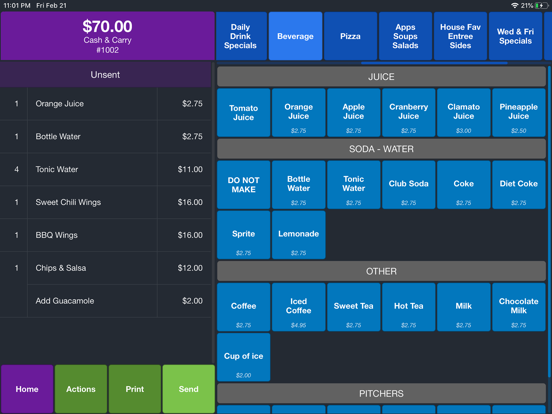Open Apps Soups Salads category
Viewport: 552px width, 414px height.
pyautogui.click(x=405, y=36)
